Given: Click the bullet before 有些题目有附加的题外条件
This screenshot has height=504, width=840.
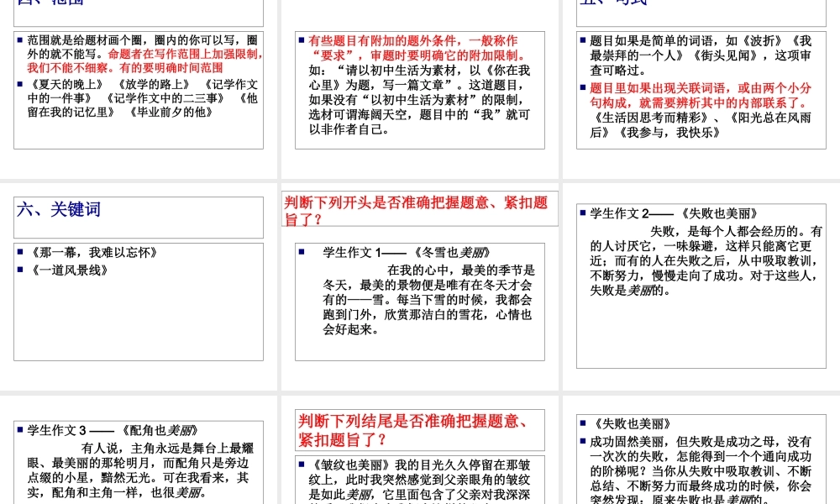Looking at the screenshot, I should click(x=301, y=39).
